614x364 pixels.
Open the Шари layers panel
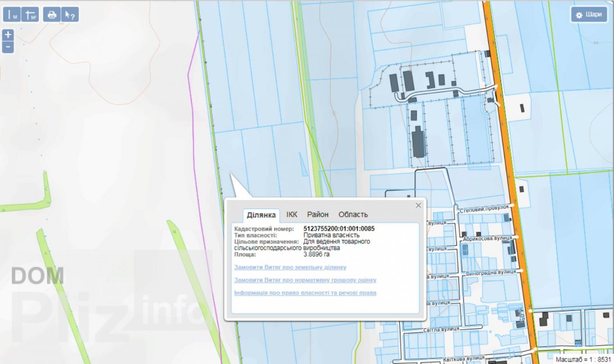click(x=589, y=15)
